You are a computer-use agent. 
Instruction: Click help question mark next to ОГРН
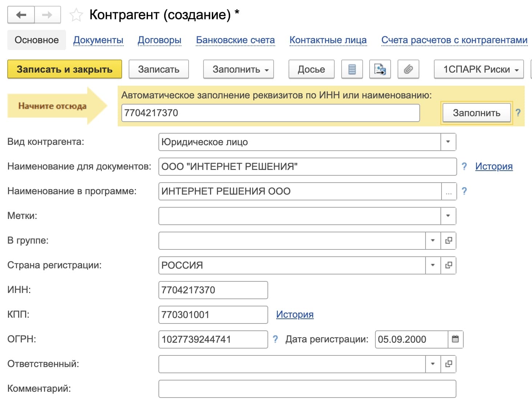click(x=275, y=339)
